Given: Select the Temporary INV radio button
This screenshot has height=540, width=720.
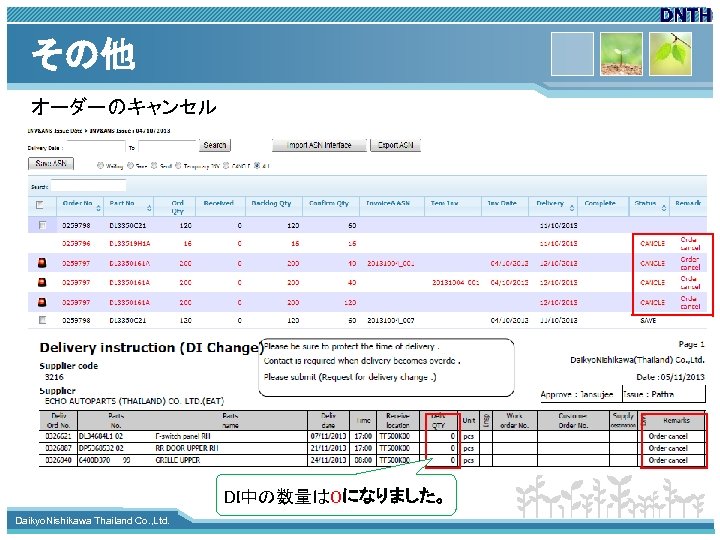Looking at the screenshot, I should [x=178, y=166].
